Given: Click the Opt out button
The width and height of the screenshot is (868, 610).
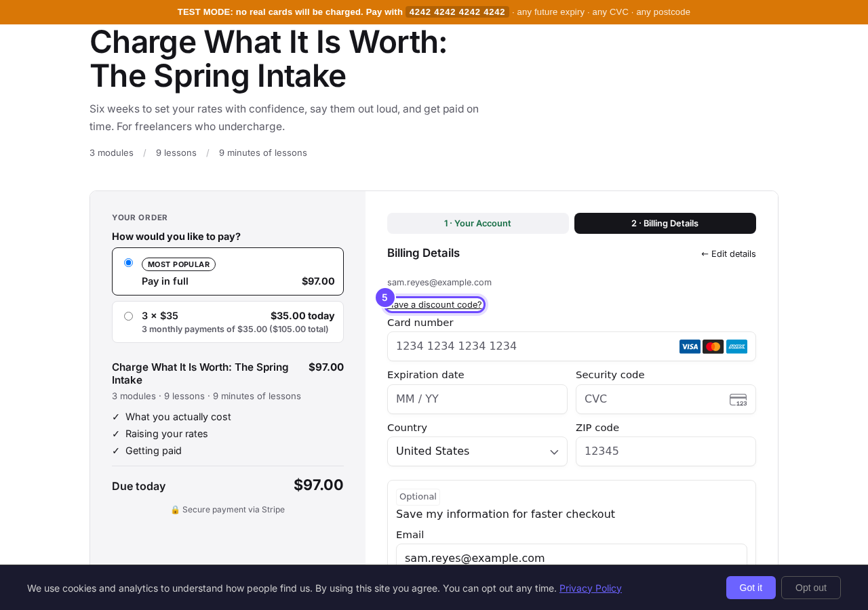Looking at the screenshot, I should [811, 588].
